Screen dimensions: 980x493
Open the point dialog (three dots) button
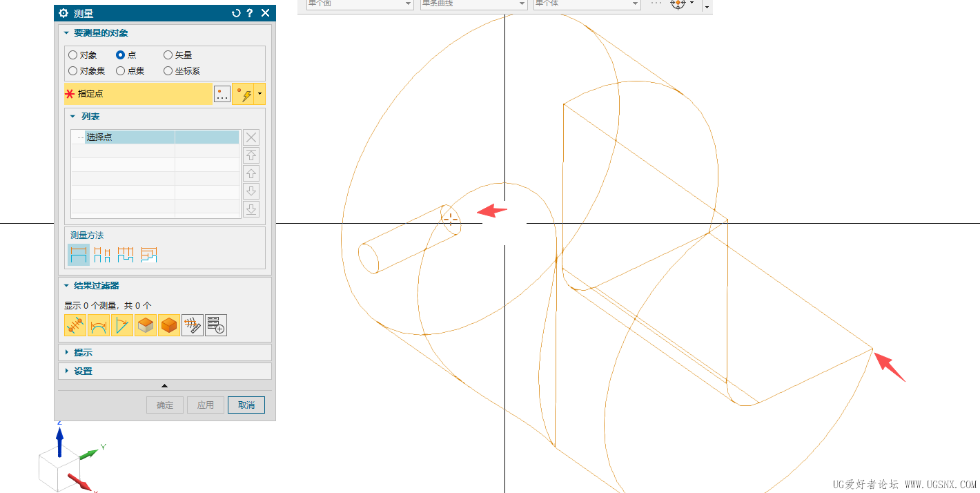click(x=222, y=94)
